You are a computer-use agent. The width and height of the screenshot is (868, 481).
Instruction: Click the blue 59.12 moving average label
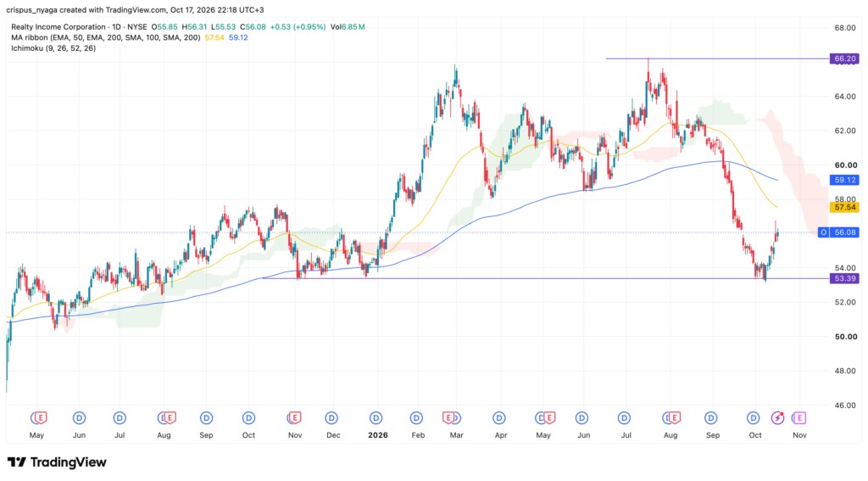(x=844, y=180)
